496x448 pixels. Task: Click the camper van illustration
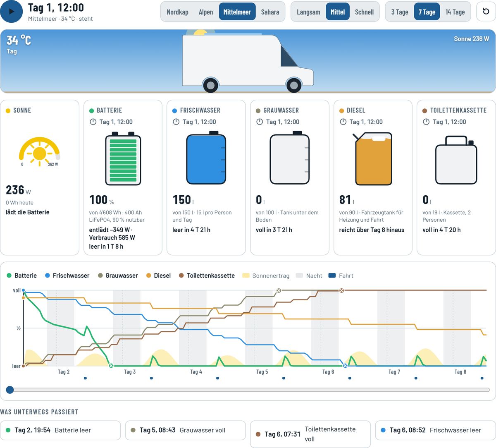pos(248,63)
